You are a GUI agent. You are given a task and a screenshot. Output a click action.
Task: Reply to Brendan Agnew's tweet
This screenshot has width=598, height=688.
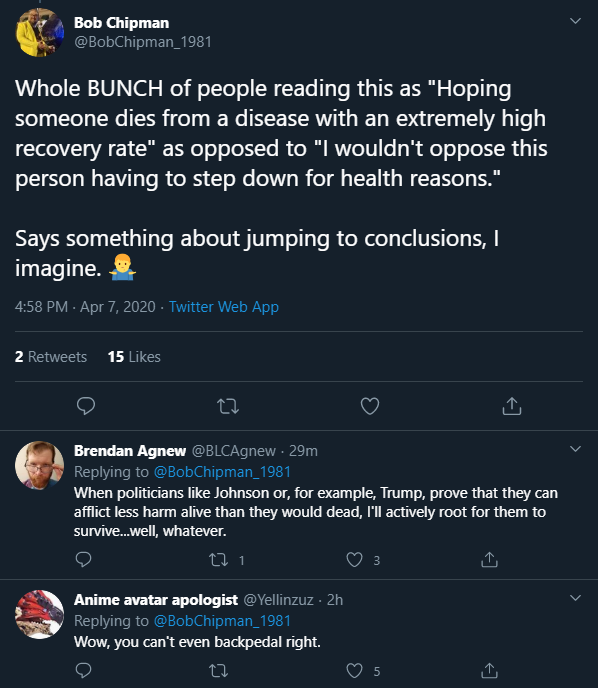click(x=83, y=559)
